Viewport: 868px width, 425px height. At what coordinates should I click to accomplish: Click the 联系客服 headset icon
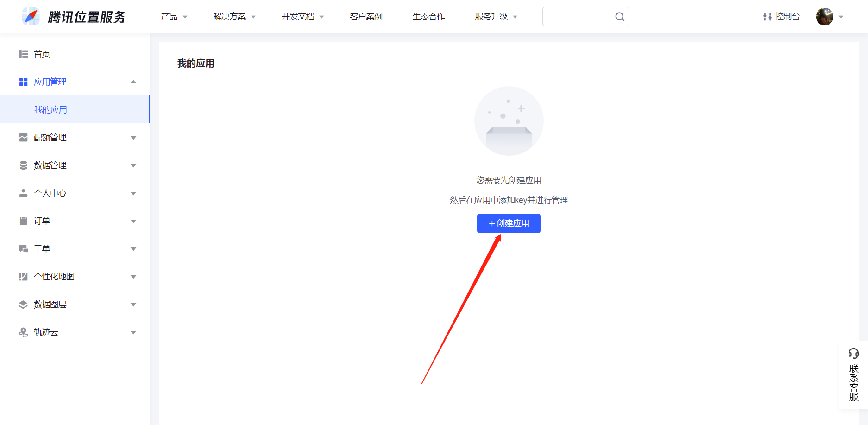coord(853,354)
